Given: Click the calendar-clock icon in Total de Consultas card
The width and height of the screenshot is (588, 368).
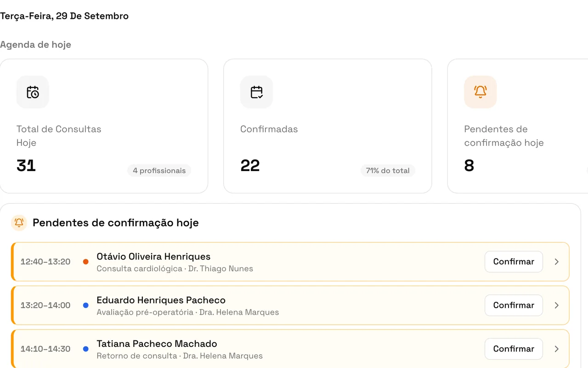Looking at the screenshot, I should (x=33, y=92).
